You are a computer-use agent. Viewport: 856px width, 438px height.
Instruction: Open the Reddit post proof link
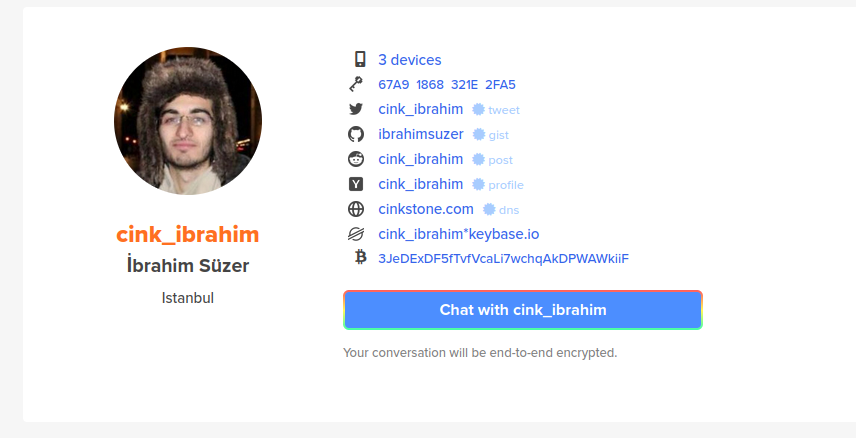493,159
